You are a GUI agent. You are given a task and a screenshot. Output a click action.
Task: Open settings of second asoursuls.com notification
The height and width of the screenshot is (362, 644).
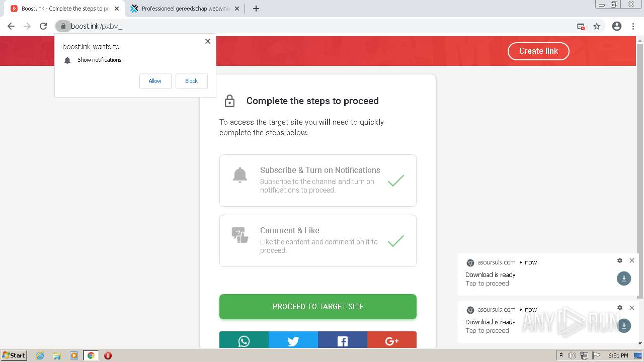pos(620,308)
